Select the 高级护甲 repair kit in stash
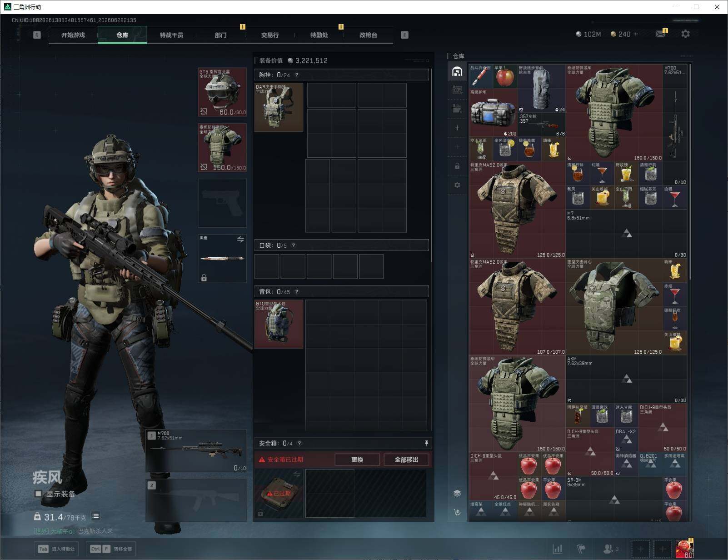Image resolution: width=728 pixels, height=560 pixels. [x=493, y=113]
